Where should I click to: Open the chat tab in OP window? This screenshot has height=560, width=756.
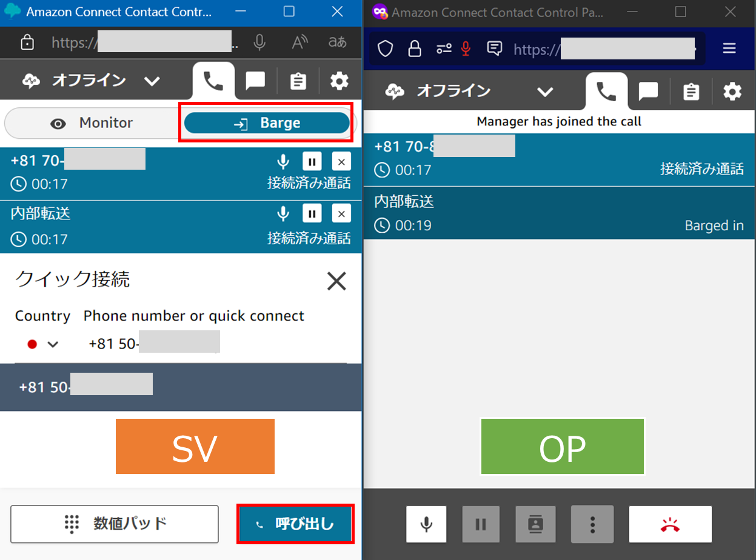pos(648,91)
